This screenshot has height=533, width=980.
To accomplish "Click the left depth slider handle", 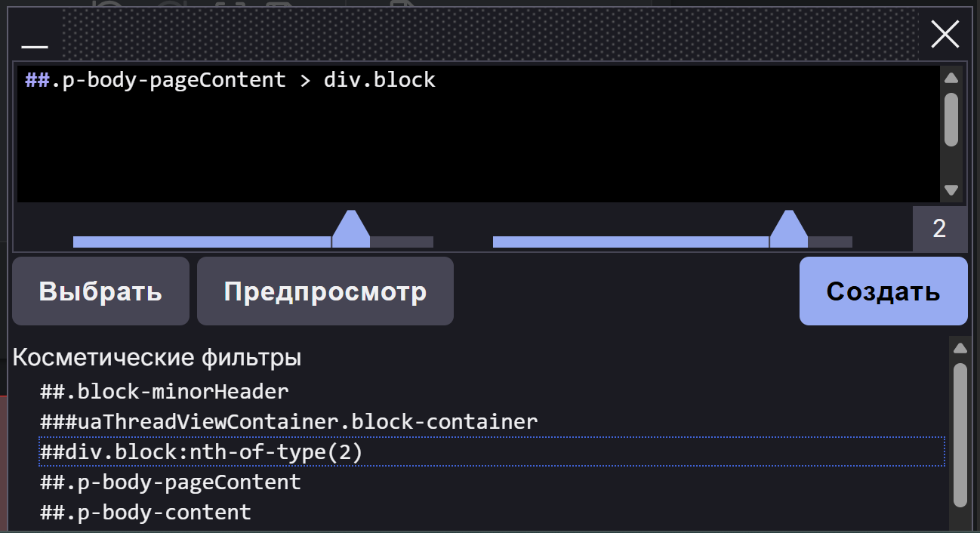I will 351,230.
